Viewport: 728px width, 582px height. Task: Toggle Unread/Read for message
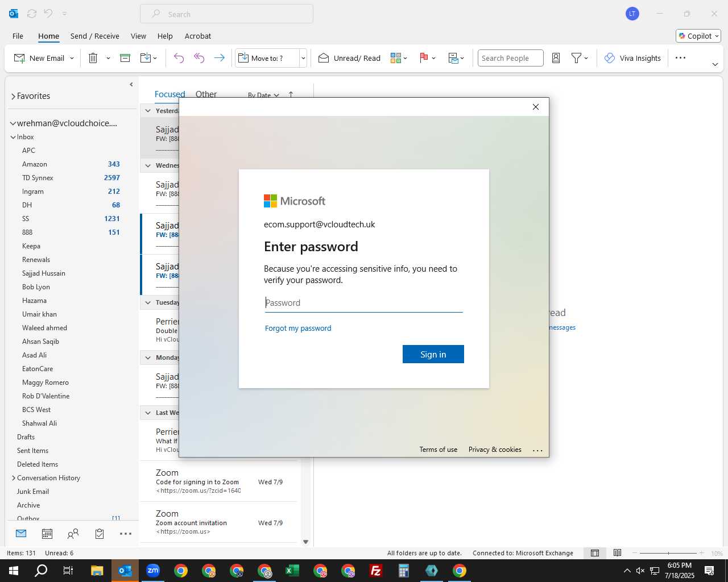point(349,58)
